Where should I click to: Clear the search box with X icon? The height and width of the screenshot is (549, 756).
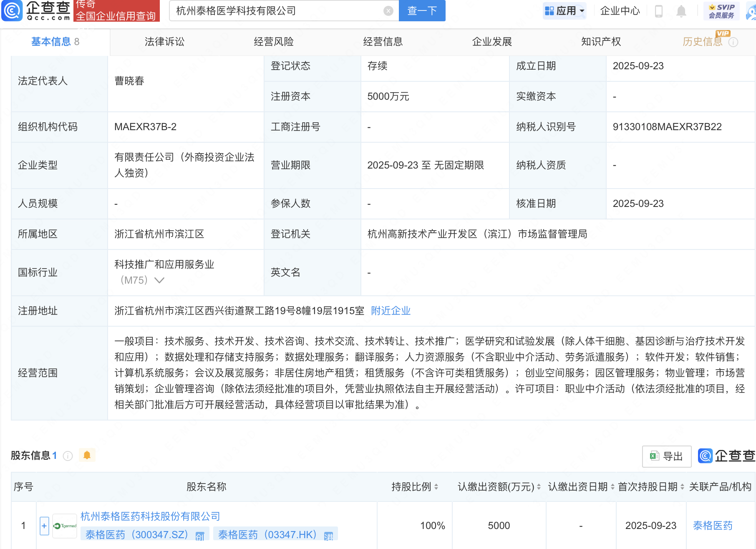pos(388,11)
